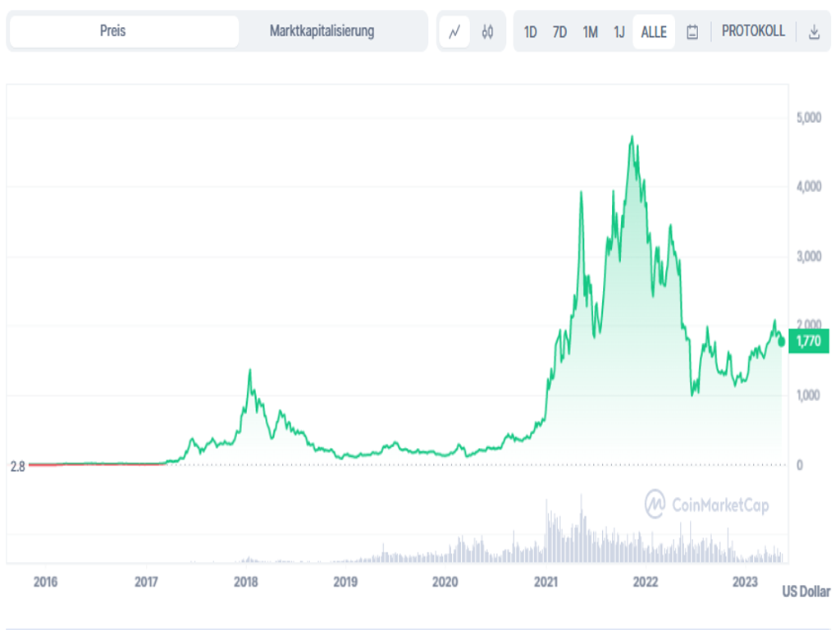This screenshot has width=840, height=630.
Task: Click the current price dot on chart
Action: [782, 341]
